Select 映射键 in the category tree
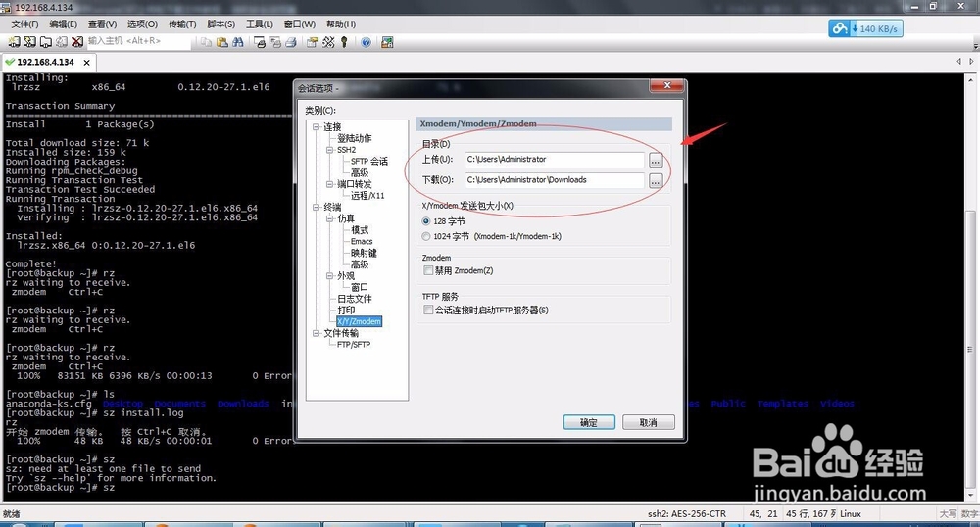Viewport: 980px width, 527px height. point(364,253)
